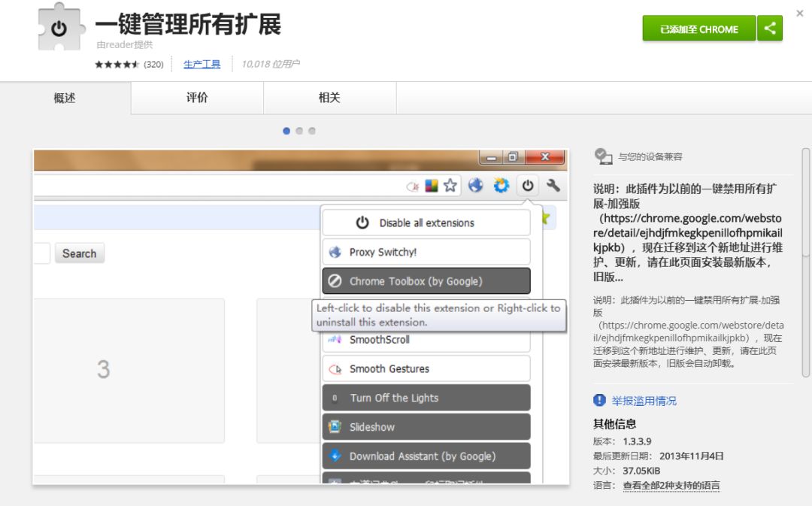Open the 生产工具 category link
The height and width of the screenshot is (506, 812).
pos(202,64)
